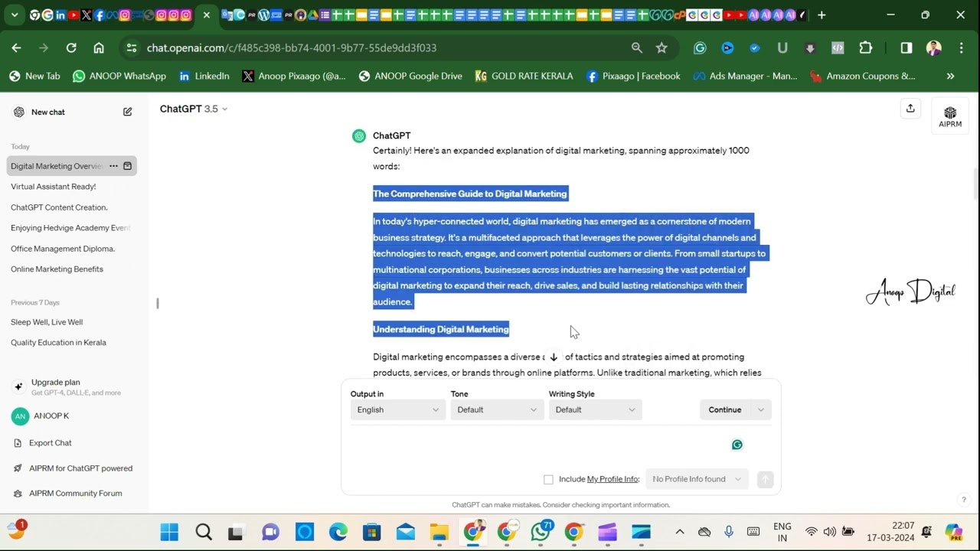Screen dimensions: 980x551
Task: Open the Upgrade plan option
Action: pos(73,386)
